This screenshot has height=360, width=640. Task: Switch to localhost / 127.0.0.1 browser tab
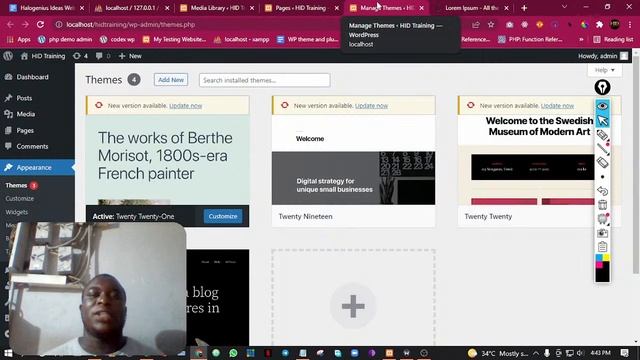pyautogui.click(x=132, y=8)
